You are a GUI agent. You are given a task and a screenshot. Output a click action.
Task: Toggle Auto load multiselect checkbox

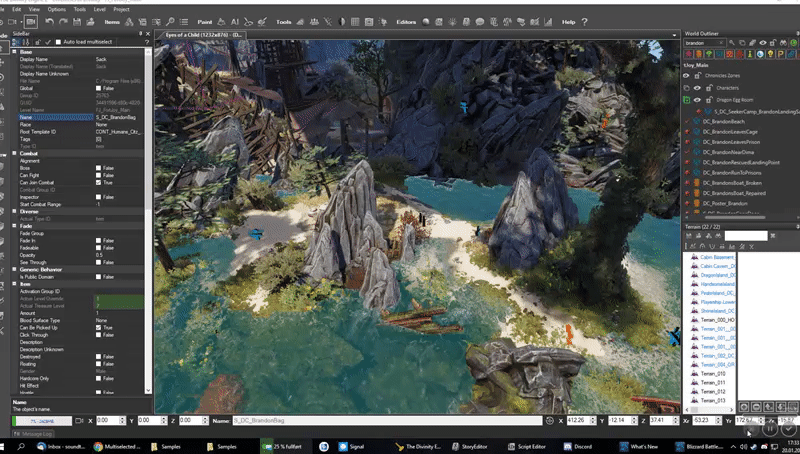58,42
